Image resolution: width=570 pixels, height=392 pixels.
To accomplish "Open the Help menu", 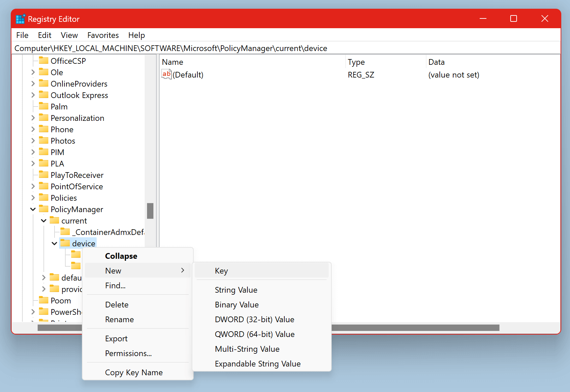I will (x=137, y=35).
